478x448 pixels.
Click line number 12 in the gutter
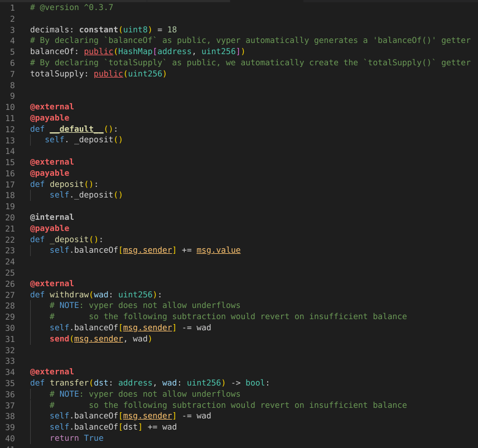(10, 129)
